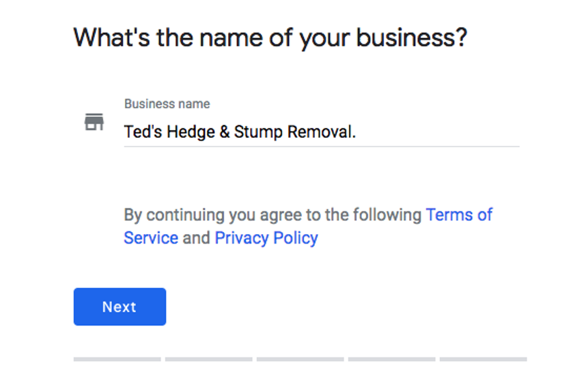Select the second progress step segment
This screenshot has height=370, width=588.
point(209,359)
